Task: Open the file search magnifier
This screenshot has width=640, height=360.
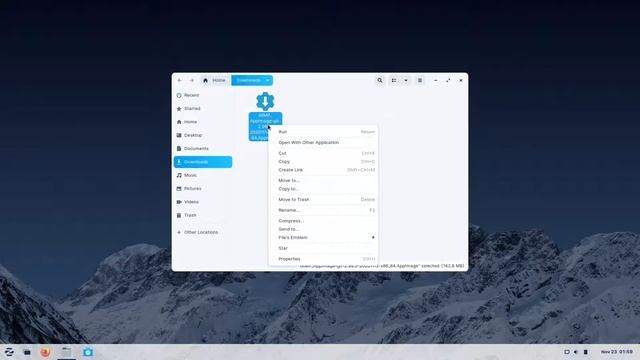Action: coord(380,80)
